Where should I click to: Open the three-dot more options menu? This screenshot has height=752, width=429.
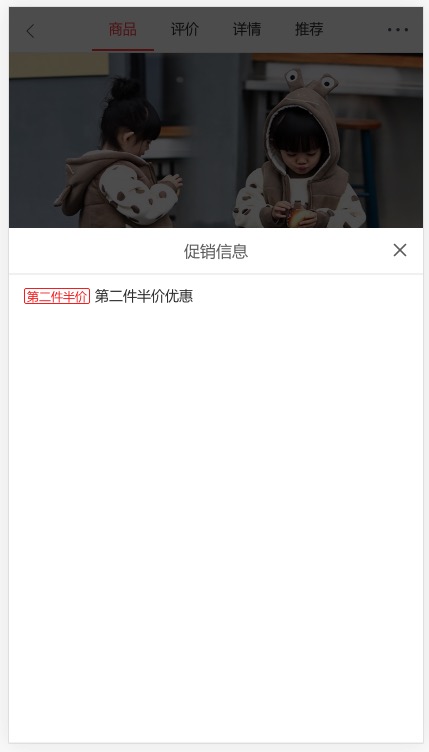[398, 30]
